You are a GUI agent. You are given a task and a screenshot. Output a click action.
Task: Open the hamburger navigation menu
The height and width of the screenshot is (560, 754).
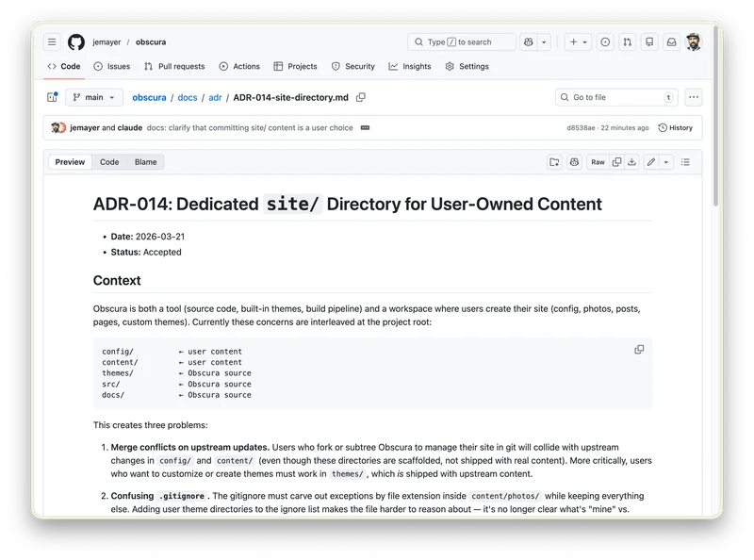(x=52, y=42)
